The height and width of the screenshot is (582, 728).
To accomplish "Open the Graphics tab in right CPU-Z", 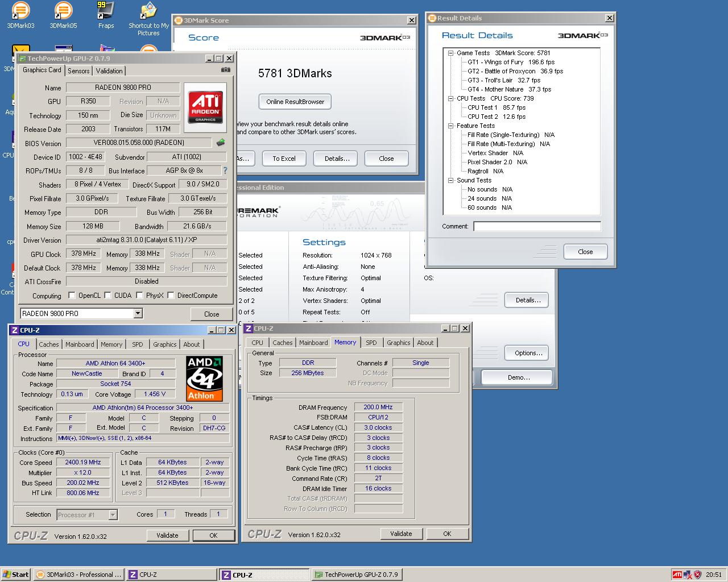I will point(398,343).
